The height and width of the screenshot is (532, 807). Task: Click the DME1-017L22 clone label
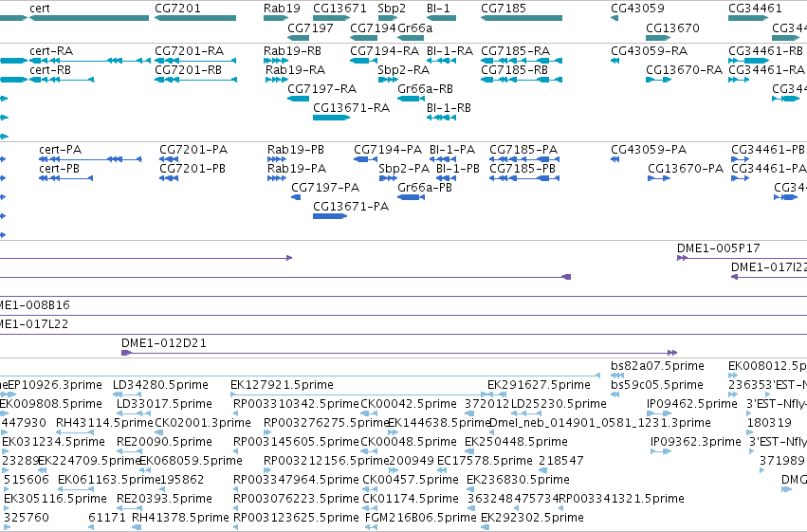(x=34, y=324)
